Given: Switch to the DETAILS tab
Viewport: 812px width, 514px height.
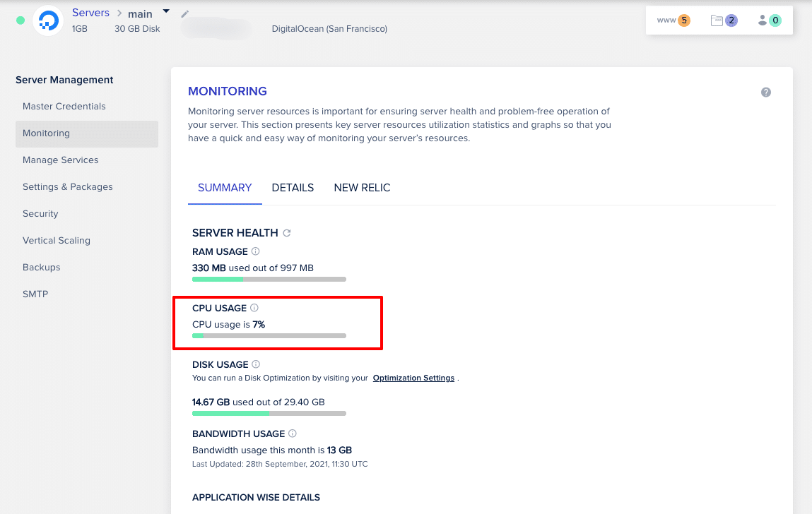Looking at the screenshot, I should pos(293,188).
